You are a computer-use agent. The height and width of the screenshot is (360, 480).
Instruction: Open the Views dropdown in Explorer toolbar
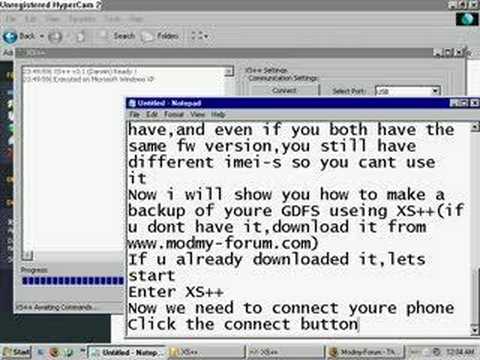(199, 36)
